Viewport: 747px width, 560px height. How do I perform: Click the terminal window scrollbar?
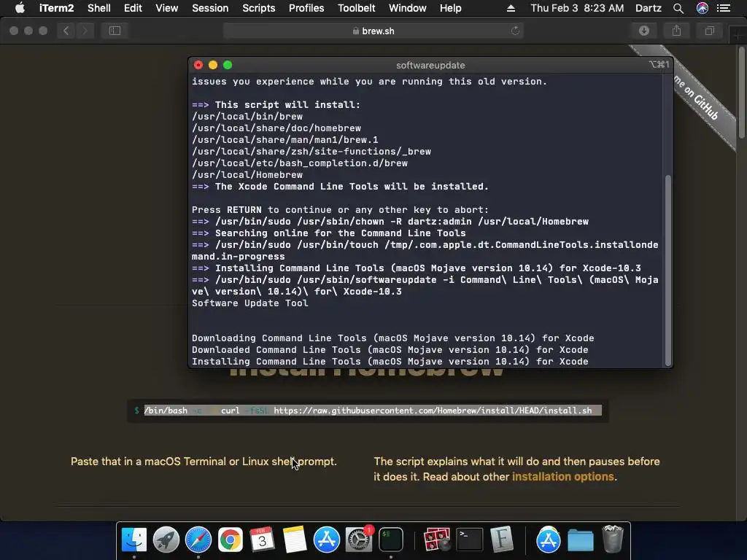[668, 270]
